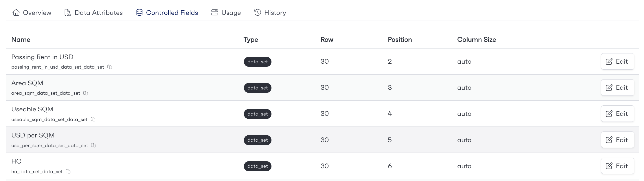
Task: Click the Data Attributes CSV icon
Action: coord(68,13)
